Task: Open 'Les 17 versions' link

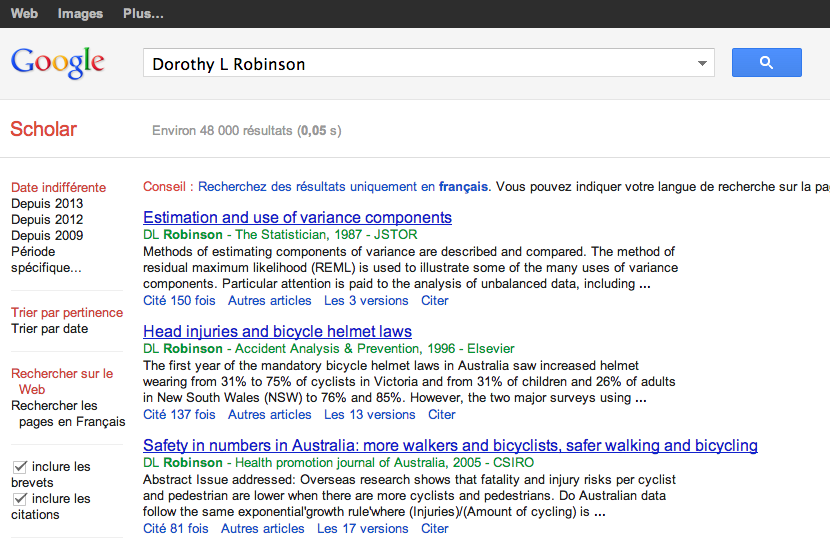Action: pos(363,528)
